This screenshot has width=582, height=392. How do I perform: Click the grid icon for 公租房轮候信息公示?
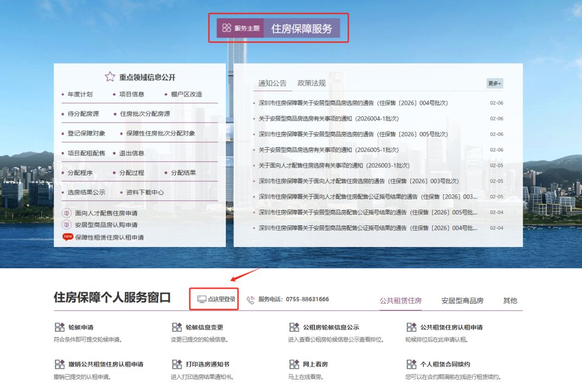294,327
